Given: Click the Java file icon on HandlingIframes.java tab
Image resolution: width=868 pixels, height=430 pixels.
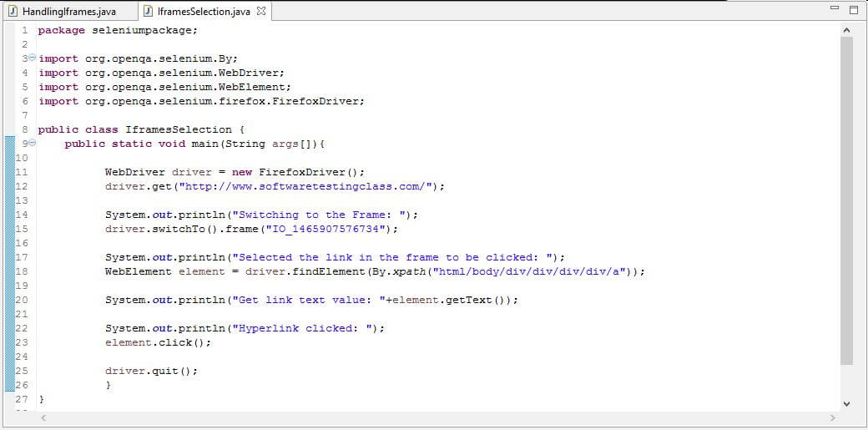Looking at the screenshot, I should 13,11.
